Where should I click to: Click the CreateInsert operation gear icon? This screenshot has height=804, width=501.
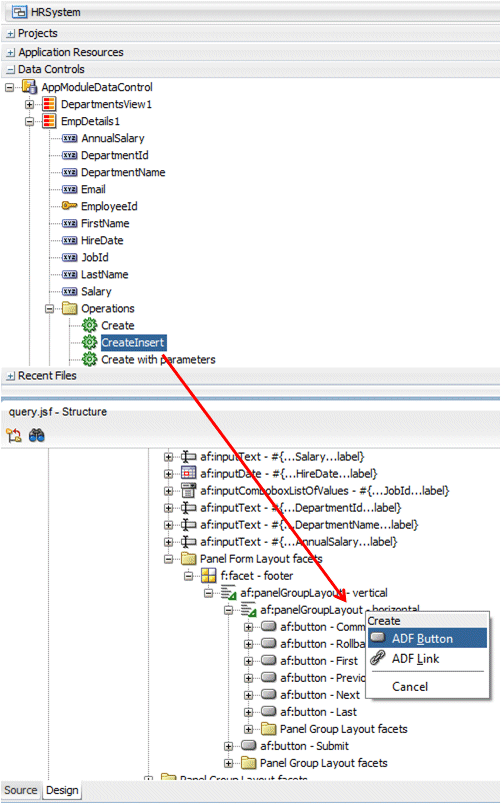pyautogui.click(x=89, y=342)
